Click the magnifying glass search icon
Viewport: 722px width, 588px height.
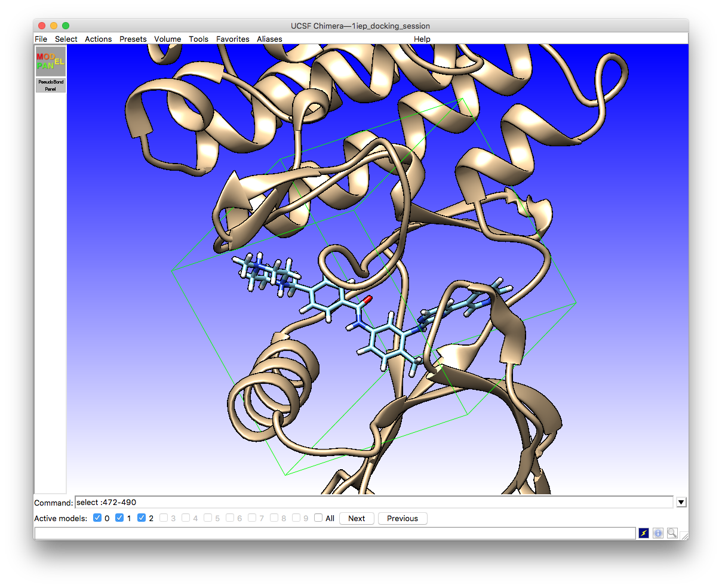(x=672, y=532)
